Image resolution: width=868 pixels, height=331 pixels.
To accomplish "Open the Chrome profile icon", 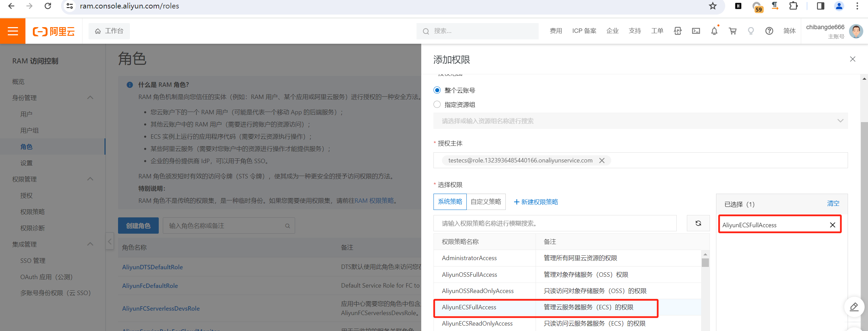I will (x=839, y=6).
